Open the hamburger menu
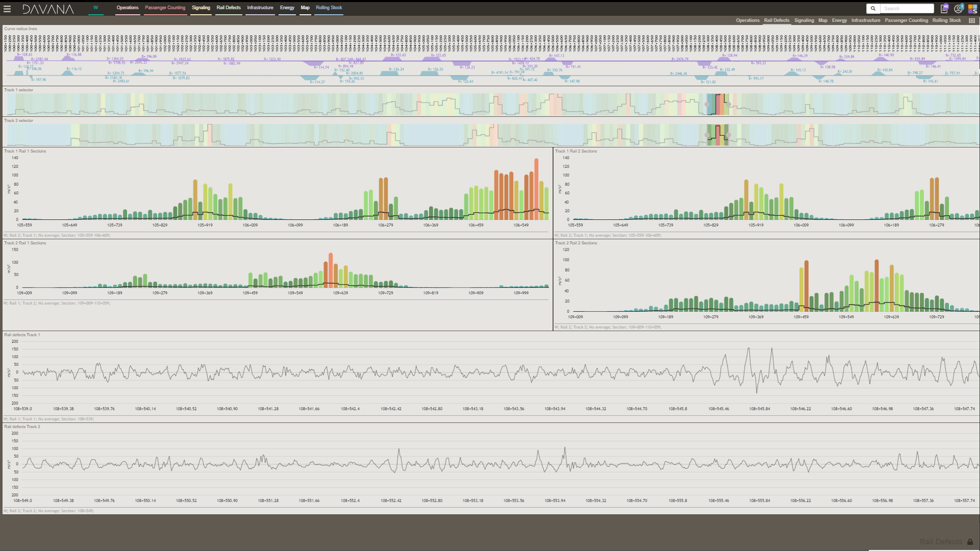Screen dimensions: 980x551 coord(7,9)
